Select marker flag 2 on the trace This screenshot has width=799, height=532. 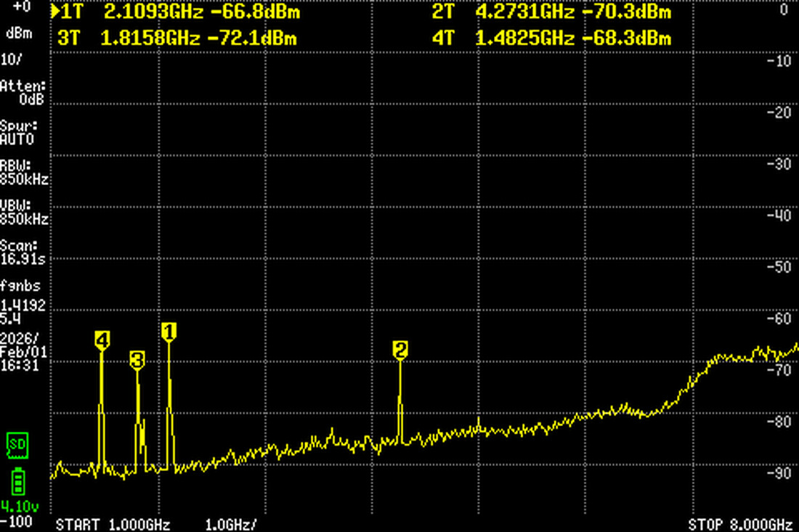399,348
